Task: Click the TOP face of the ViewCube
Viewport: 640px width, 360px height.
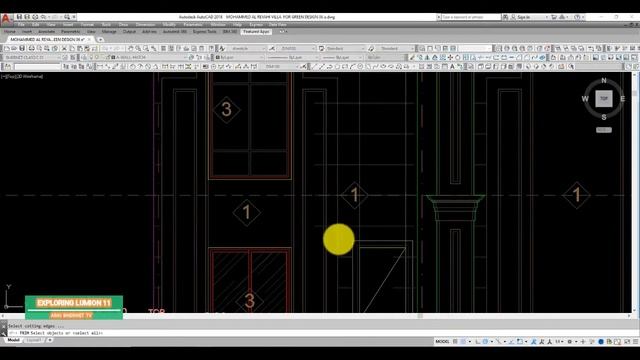Action: pos(604,98)
